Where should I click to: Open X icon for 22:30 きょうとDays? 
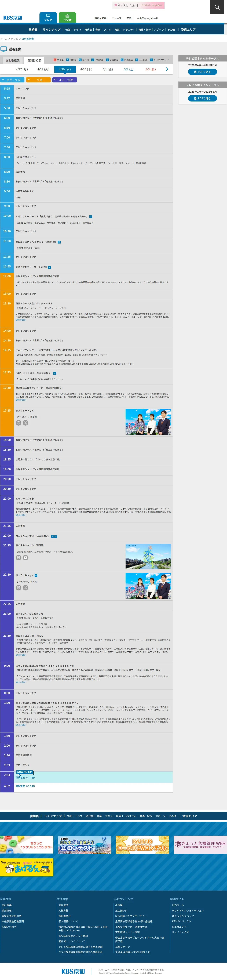(x=25, y=587)
